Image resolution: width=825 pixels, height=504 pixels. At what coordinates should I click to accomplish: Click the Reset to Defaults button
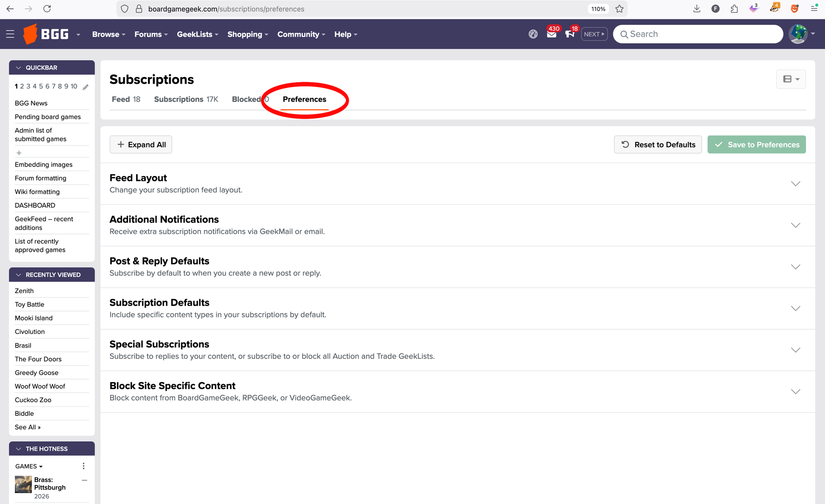[x=658, y=144]
